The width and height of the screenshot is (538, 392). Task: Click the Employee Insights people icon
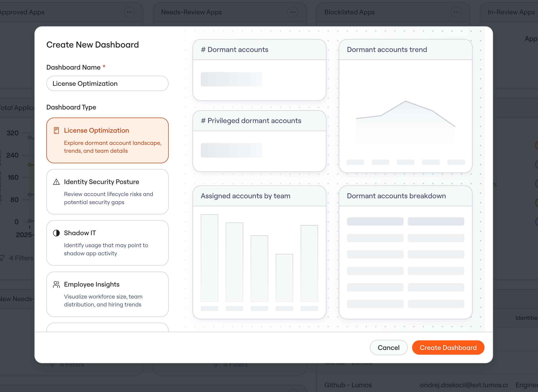tap(56, 284)
